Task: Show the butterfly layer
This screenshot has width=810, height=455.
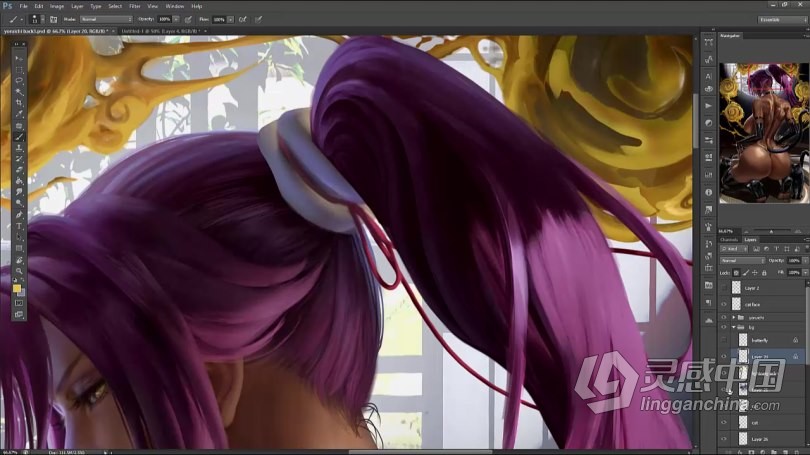Action: tap(724, 340)
